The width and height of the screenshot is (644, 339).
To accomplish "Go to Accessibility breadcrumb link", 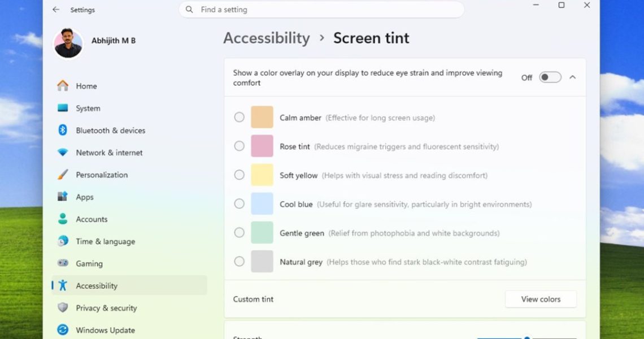I will tap(266, 38).
